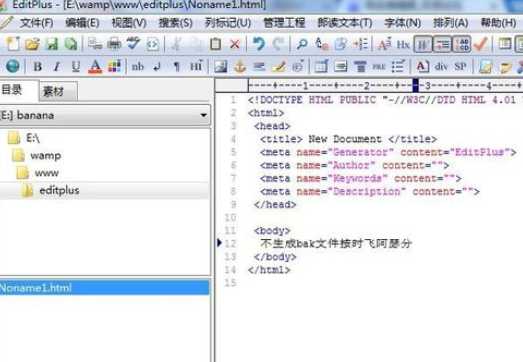Viewport: 523px width, 362px height.
Task: Open Find with the magnifier icon
Action: point(302,44)
